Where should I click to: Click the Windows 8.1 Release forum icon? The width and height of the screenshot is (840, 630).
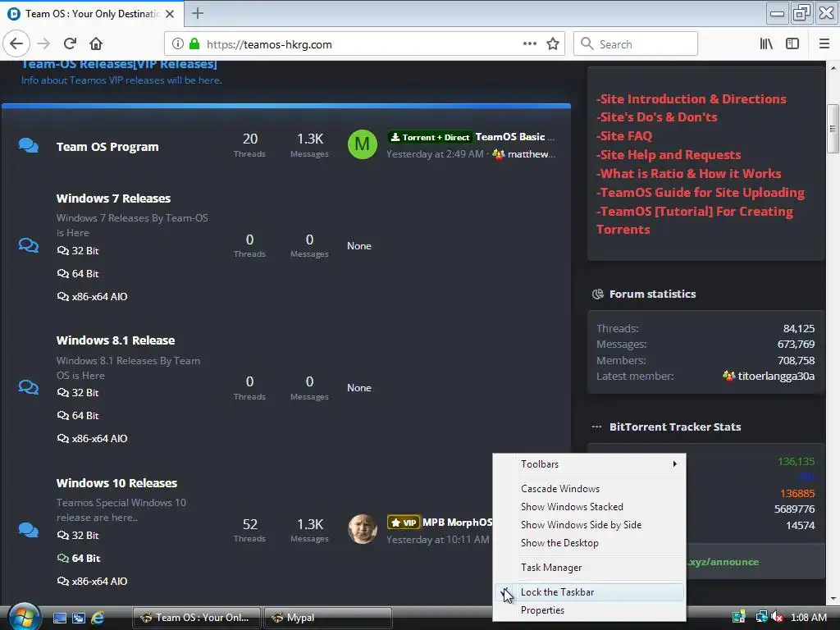coord(29,387)
